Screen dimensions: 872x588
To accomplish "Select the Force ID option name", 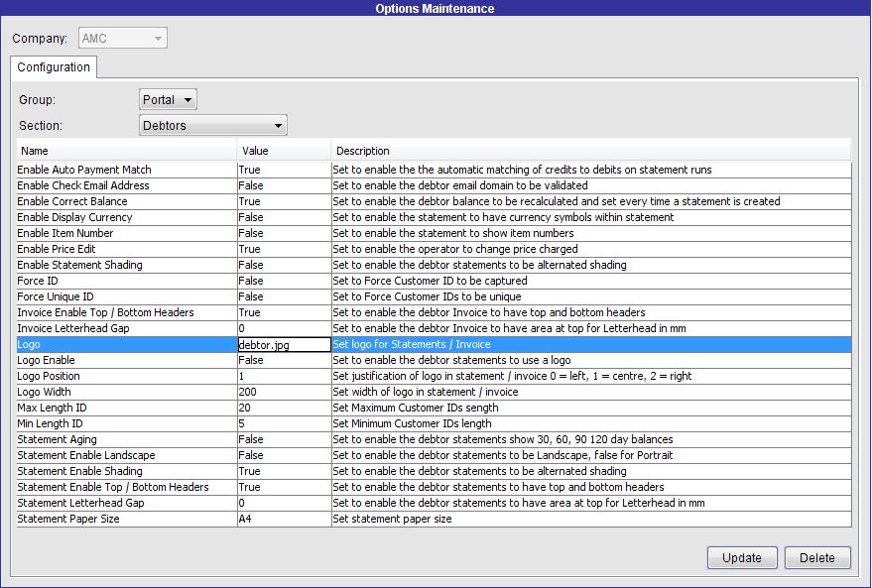I will (38, 281).
